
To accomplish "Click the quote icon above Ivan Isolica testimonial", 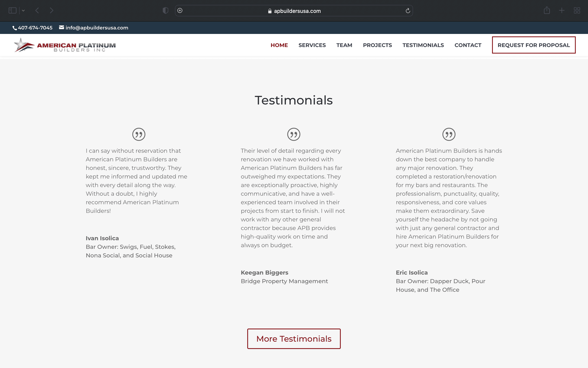I will [139, 134].
